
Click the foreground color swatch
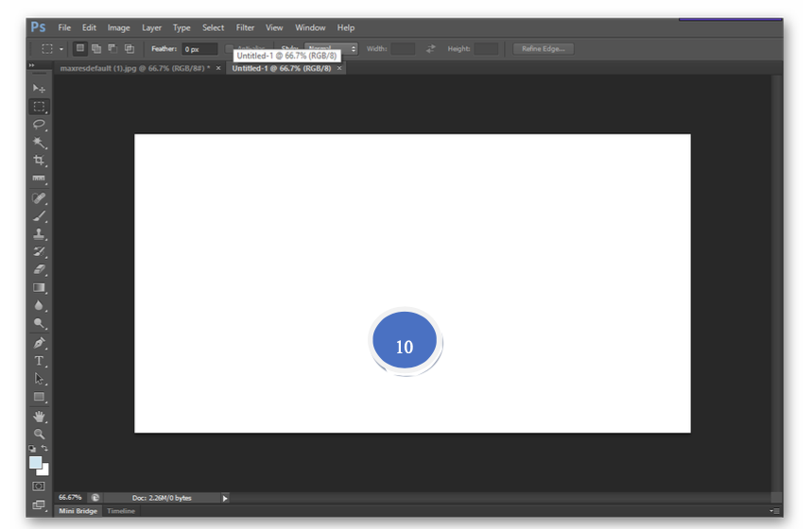click(x=35, y=462)
